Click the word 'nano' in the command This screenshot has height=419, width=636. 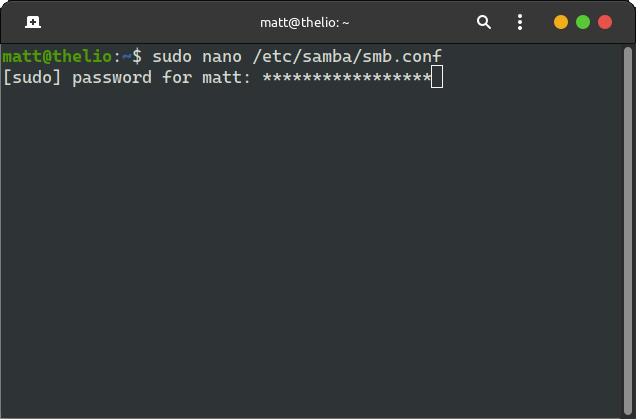tap(222, 57)
